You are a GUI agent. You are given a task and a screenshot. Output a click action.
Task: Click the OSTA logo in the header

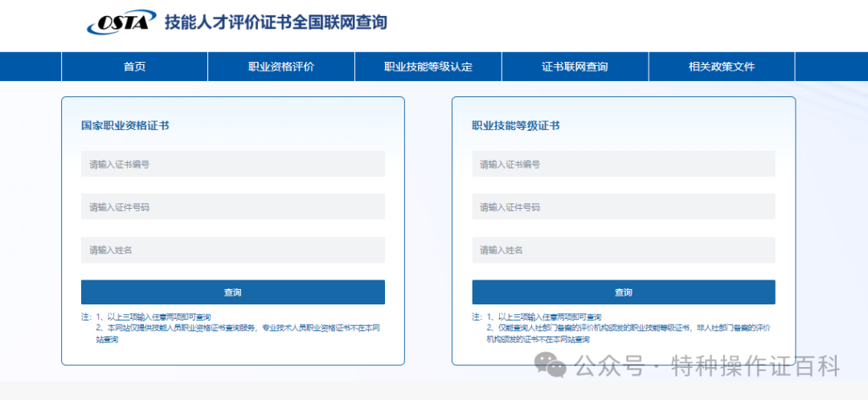click(x=121, y=22)
